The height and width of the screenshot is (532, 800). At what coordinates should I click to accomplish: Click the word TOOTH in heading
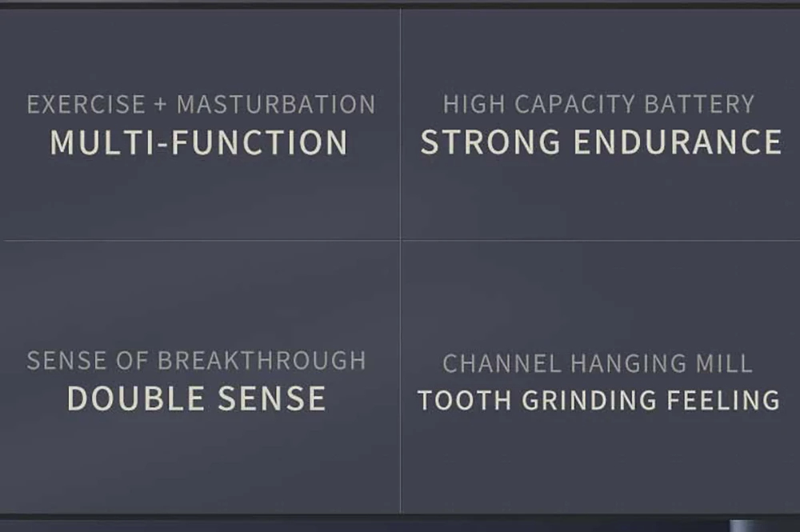click(x=464, y=400)
